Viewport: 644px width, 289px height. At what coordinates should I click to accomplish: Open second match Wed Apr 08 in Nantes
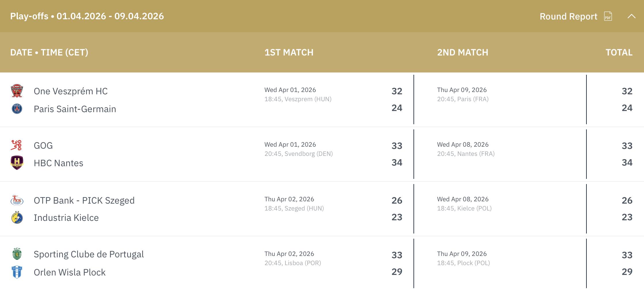[x=466, y=149]
